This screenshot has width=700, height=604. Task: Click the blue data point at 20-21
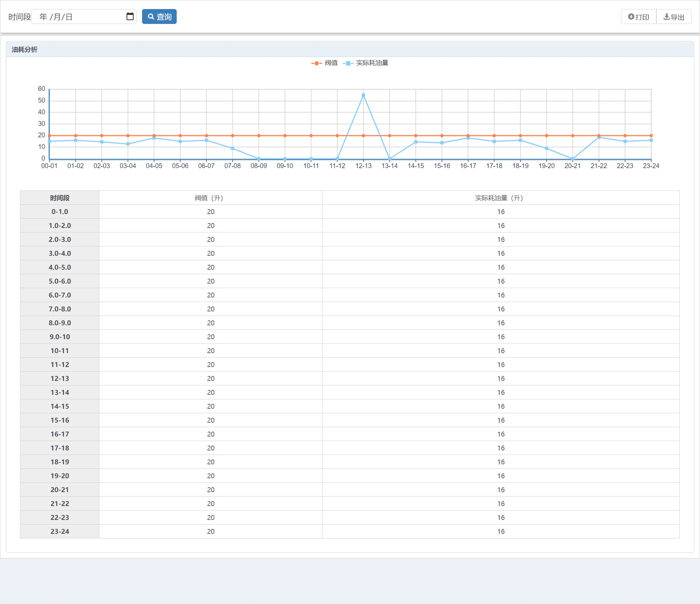point(572,159)
